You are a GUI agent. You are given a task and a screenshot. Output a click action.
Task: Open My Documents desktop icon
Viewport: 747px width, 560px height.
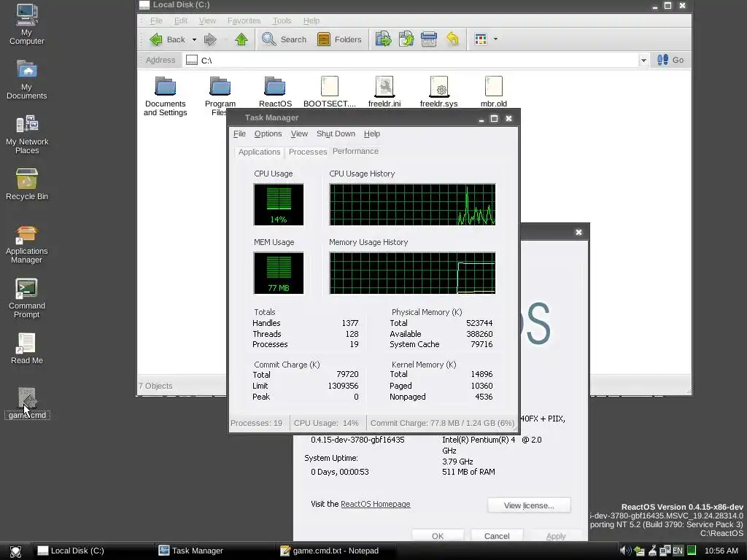(27, 79)
